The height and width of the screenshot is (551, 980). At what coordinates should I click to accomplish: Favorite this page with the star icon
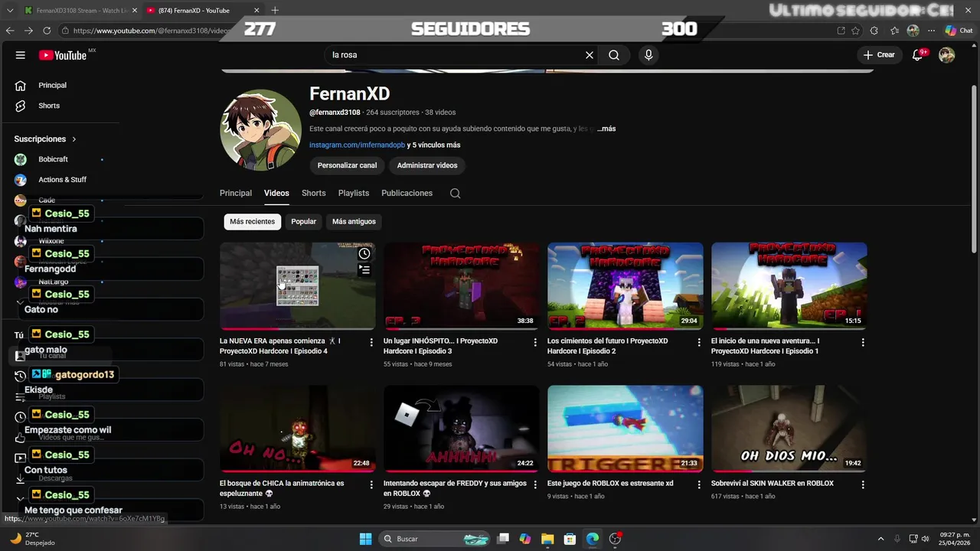[855, 31]
